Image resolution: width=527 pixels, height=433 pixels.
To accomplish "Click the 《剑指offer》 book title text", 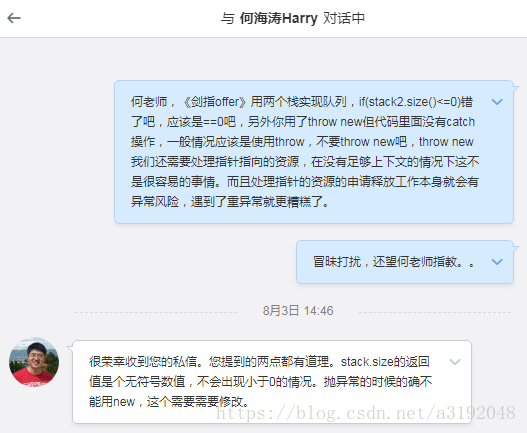I will [x=214, y=102].
